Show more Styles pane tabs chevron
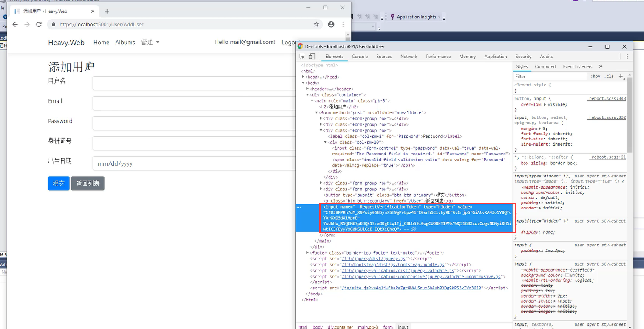644x329 pixels. coord(601,66)
